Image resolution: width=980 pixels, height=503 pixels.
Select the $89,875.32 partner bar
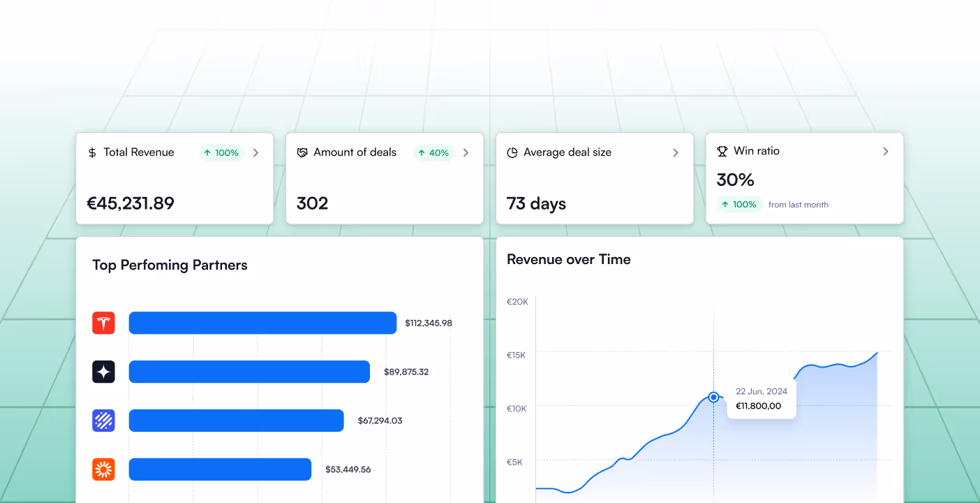(249, 372)
